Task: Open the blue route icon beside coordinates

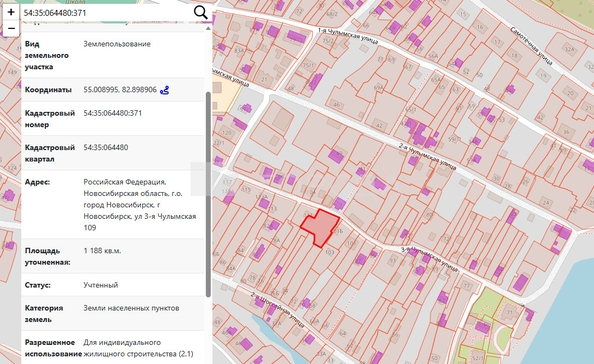Action: tap(164, 90)
